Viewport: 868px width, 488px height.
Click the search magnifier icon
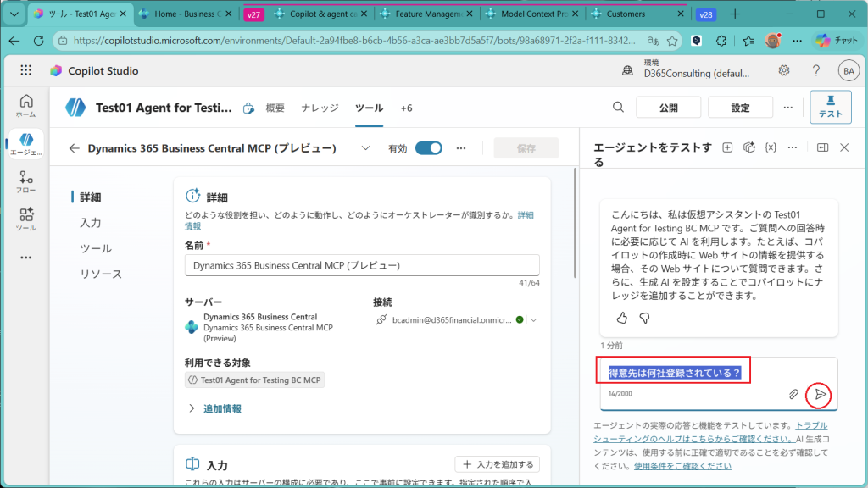point(619,107)
